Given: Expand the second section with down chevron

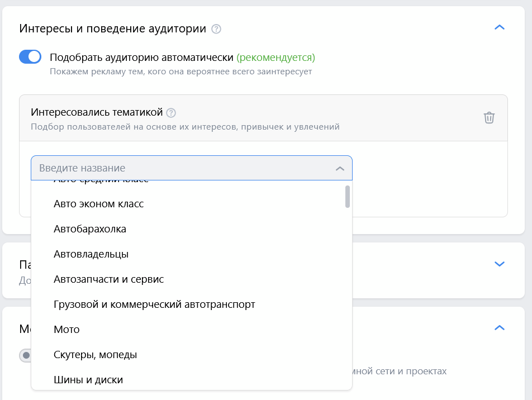Looking at the screenshot, I should [500, 264].
